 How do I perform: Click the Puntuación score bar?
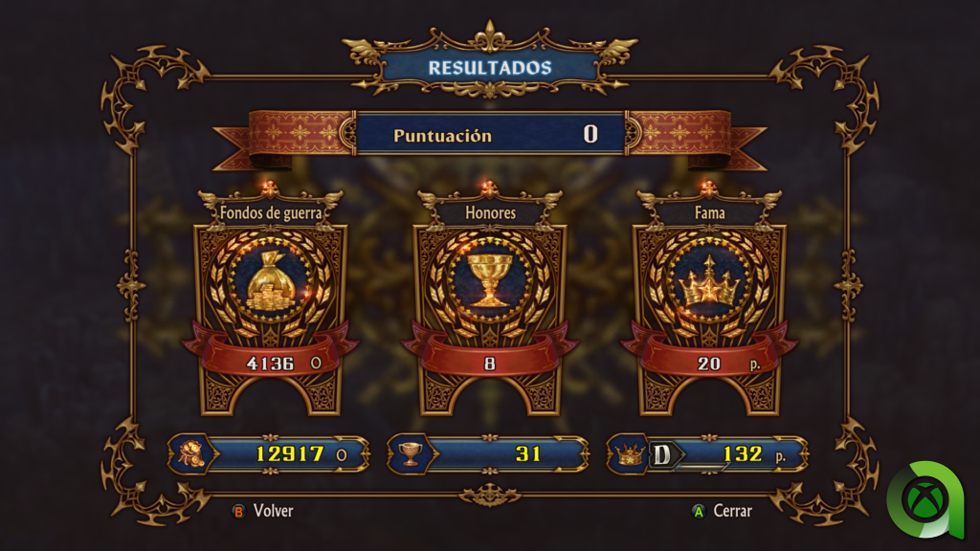(490, 134)
